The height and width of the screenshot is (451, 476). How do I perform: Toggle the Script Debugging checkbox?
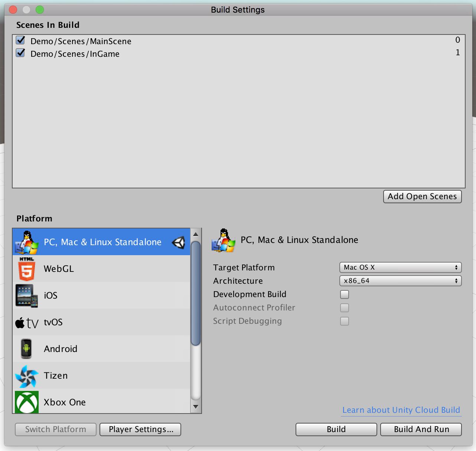point(345,321)
